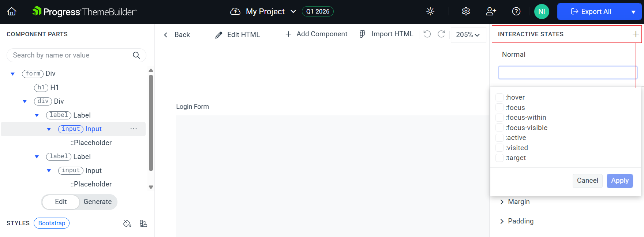Check the :focus-visible state

point(499,127)
